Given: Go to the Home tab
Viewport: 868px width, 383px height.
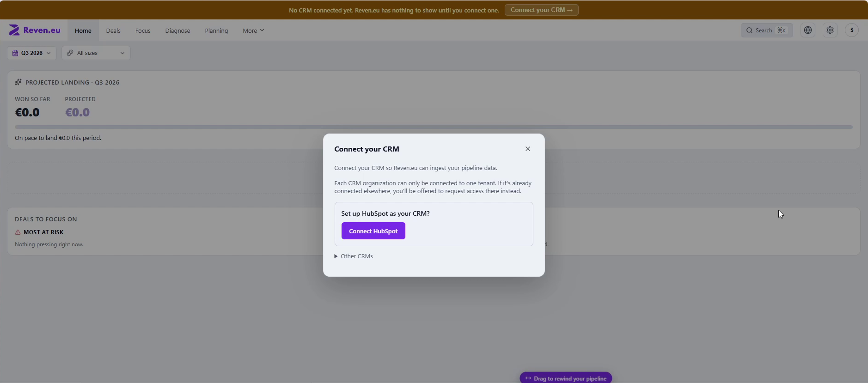Looking at the screenshot, I should tap(83, 30).
